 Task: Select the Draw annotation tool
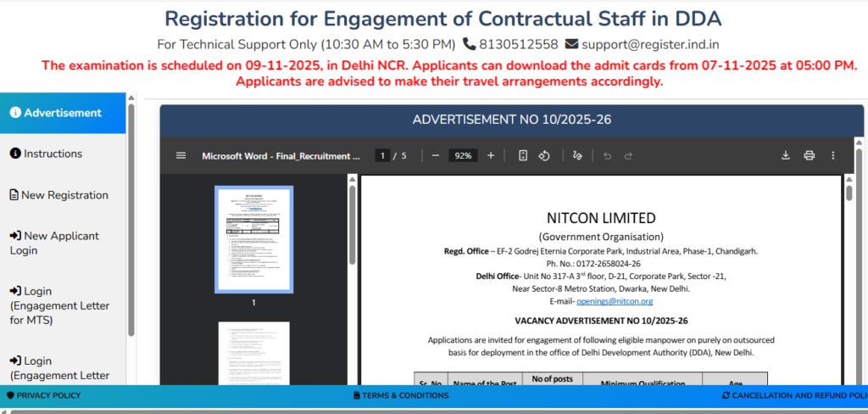(x=577, y=156)
